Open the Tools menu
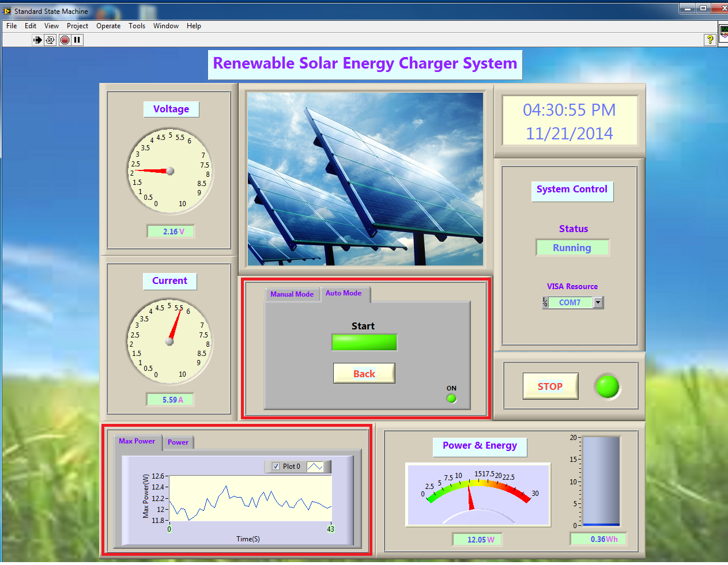 coord(137,26)
